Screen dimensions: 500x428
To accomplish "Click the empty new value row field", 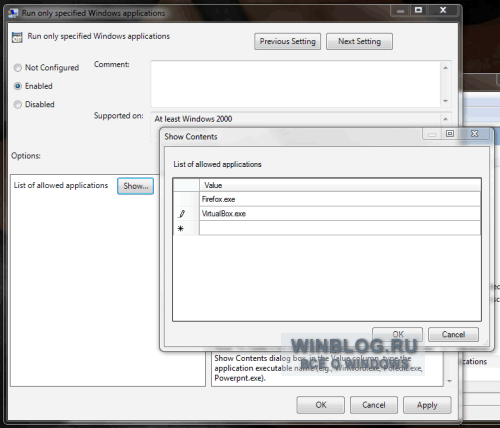I will point(340,228).
